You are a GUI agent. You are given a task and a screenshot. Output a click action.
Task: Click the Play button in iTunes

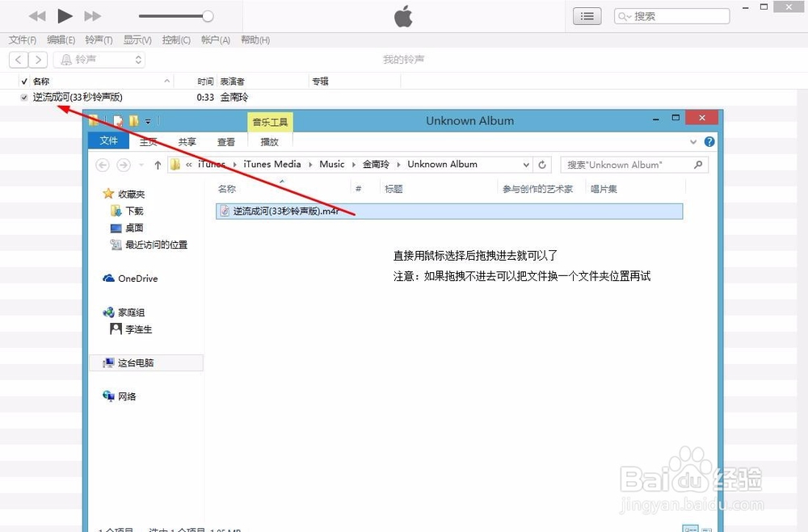click(x=65, y=15)
